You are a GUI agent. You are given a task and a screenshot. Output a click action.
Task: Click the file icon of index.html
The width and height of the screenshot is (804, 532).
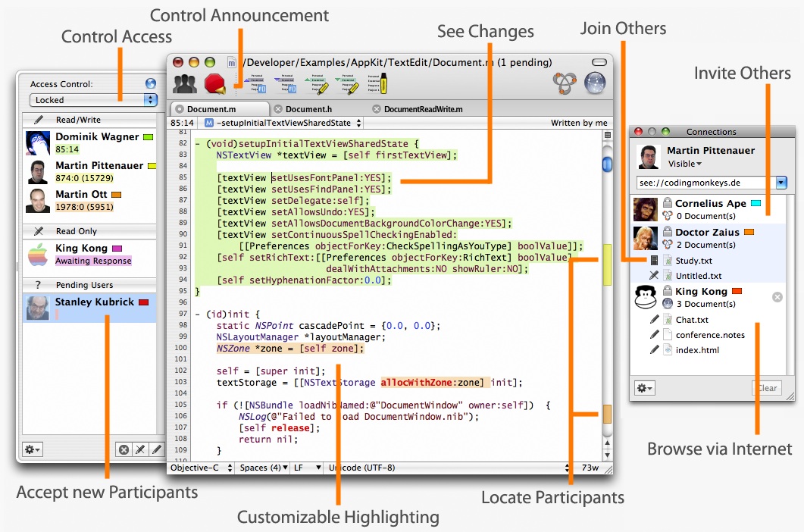point(668,350)
